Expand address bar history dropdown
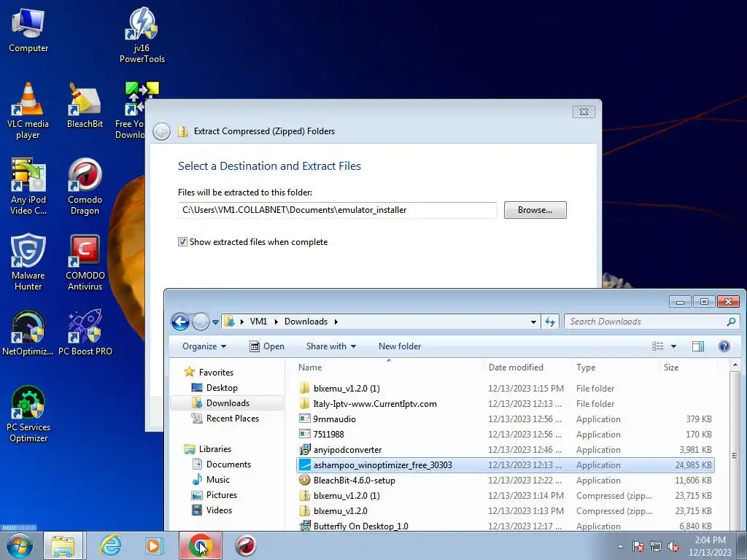Image resolution: width=747 pixels, height=560 pixels. coord(533,322)
